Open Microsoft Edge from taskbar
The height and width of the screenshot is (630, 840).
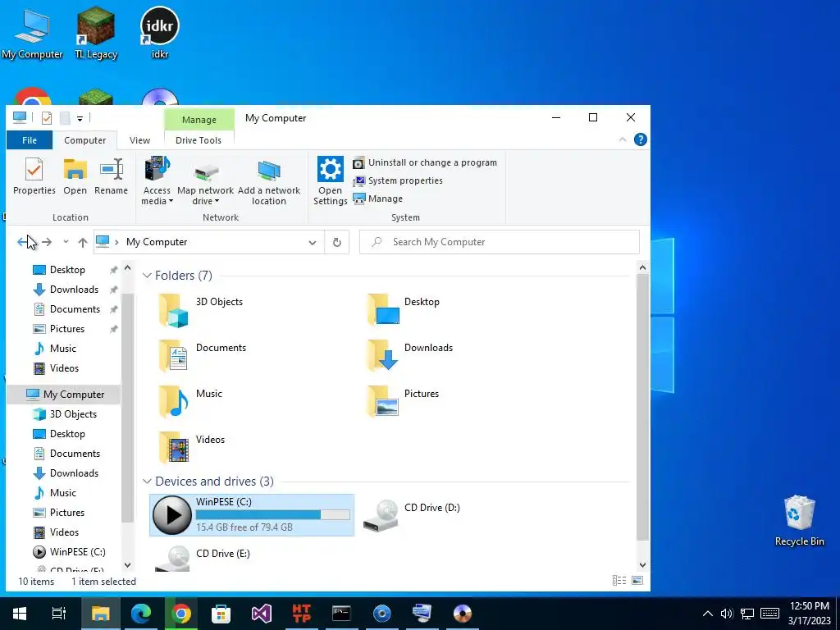141,613
